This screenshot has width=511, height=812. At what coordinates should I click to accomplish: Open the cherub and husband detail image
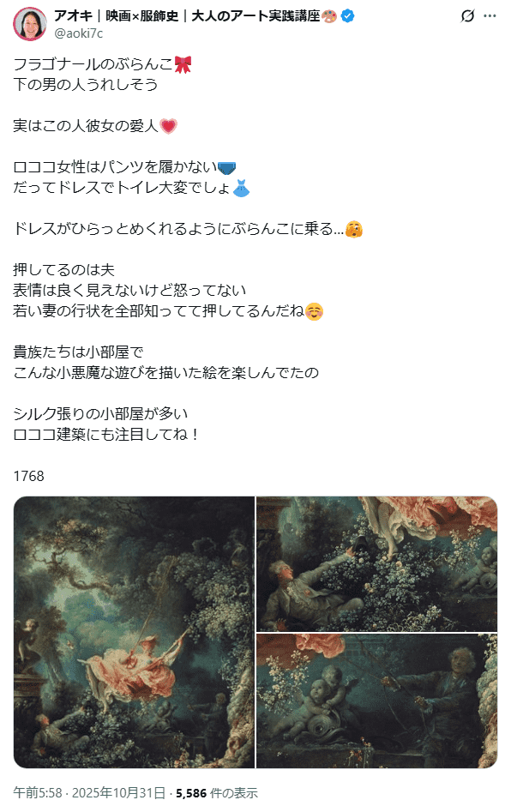click(377, 701)
